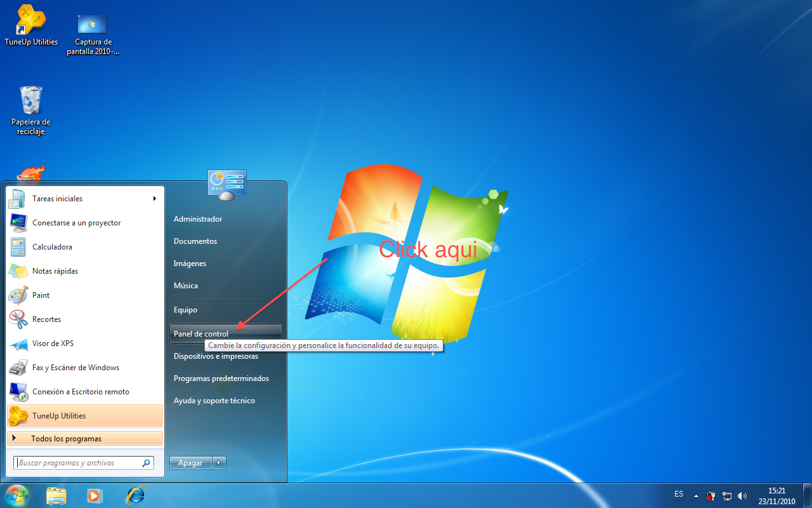Click the magnifier icon in the search box
The height and width of the screenshot is (508, 812).
click(147, 463)
